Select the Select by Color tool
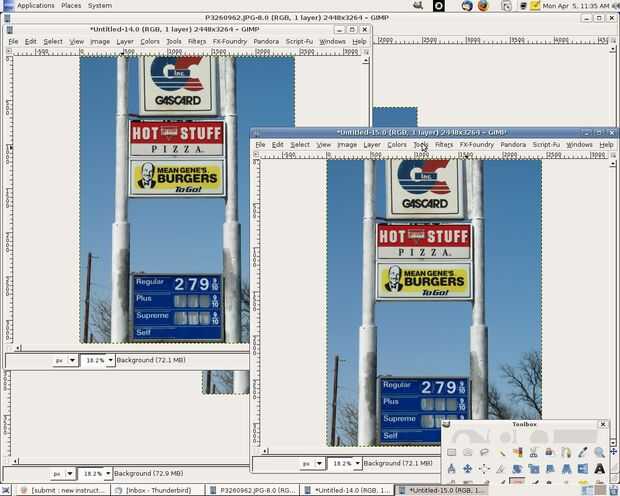The height and width of the screenshot is (496, 620). [518, 452]
